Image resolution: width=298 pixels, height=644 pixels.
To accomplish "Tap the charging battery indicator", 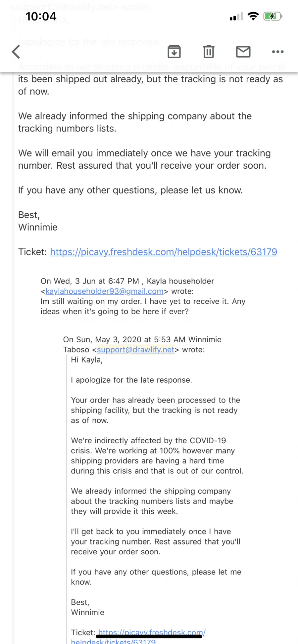I will coord(273,16).
